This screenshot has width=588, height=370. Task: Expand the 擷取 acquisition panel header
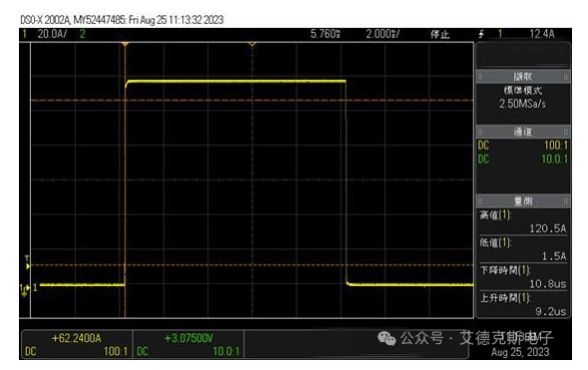tap(523, 77)
